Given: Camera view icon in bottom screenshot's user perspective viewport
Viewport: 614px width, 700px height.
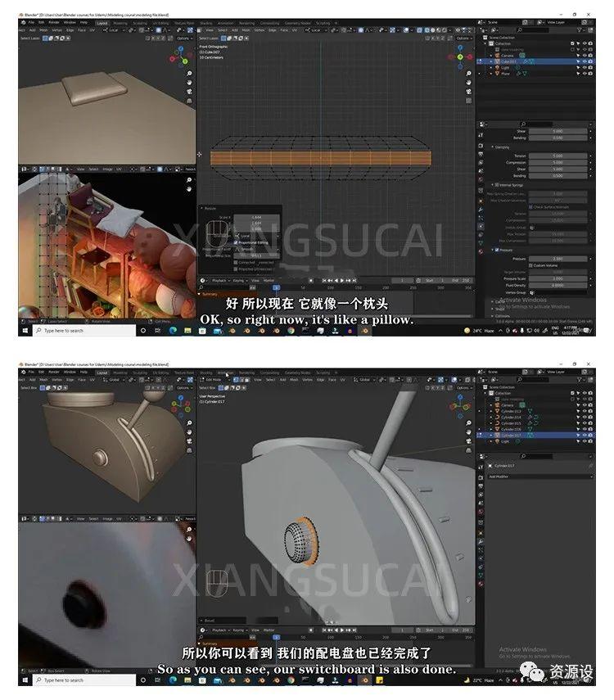Looking at the screenshot, I should [x=468, y=441].
